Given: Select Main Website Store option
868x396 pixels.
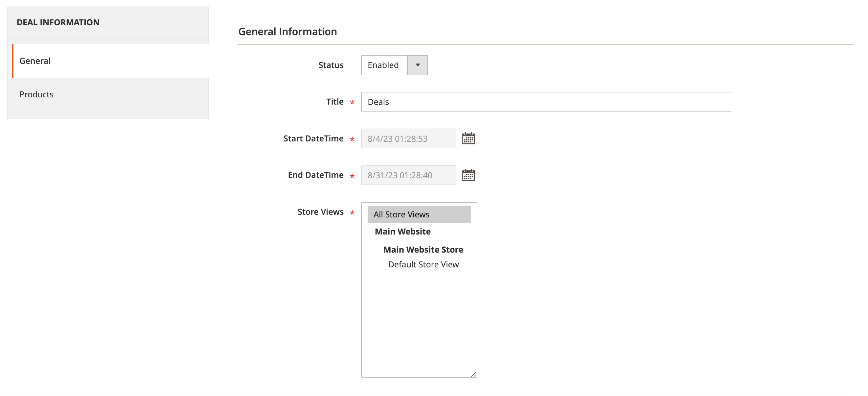Looking at the screenshot, I should pos(423,249).
